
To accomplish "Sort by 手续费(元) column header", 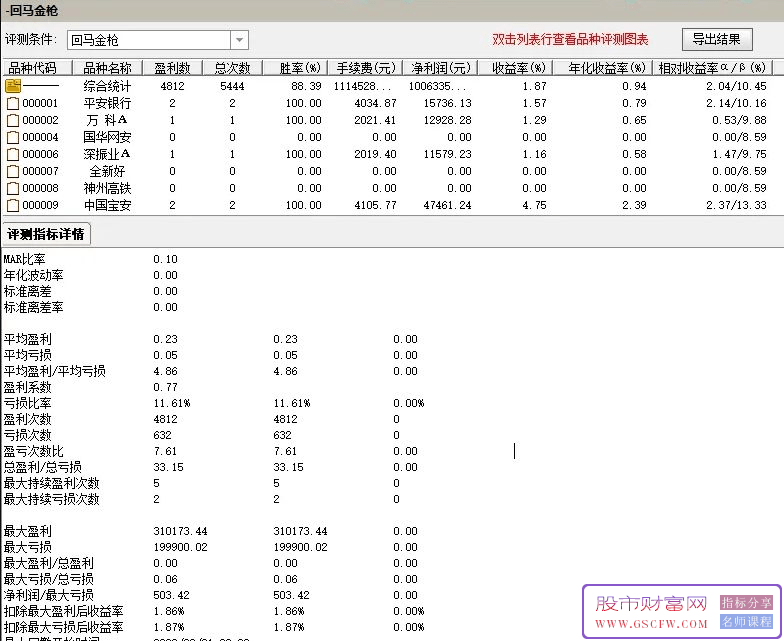I will (366, 68).
